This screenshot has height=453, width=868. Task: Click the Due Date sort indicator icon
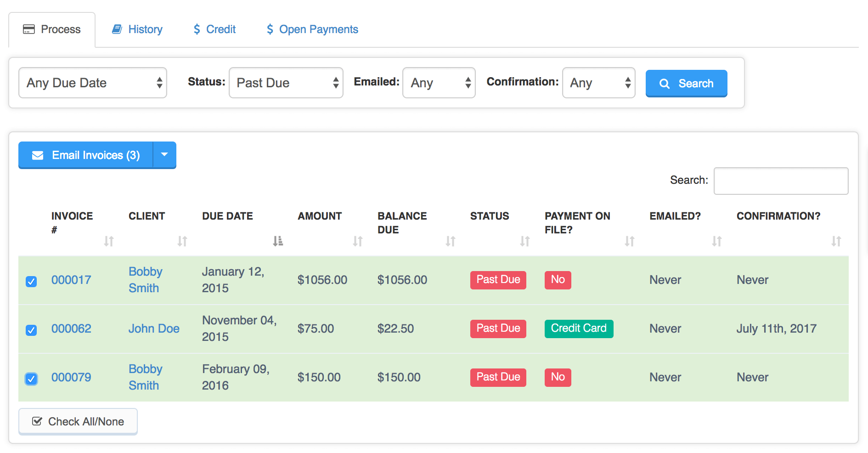pos(278,241)
